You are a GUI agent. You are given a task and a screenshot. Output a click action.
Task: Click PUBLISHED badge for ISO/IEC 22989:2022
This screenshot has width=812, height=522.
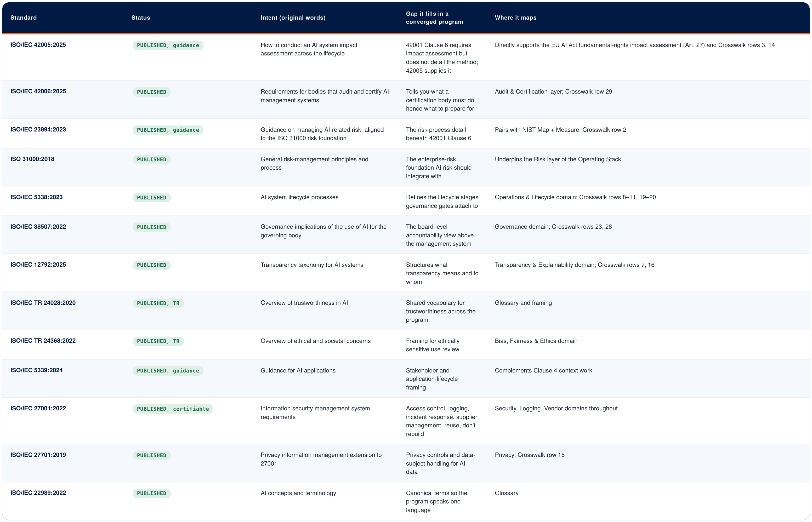pos(152,494)
